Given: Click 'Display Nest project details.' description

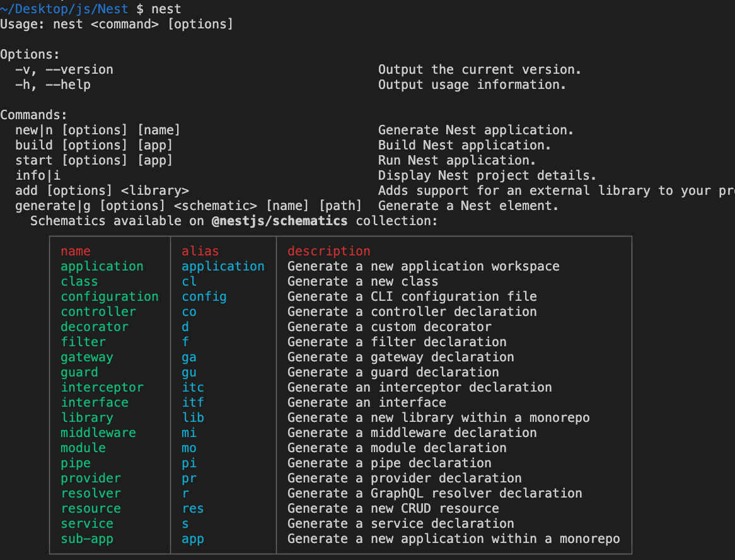Looking at the screenshot, I should [487, 175].
